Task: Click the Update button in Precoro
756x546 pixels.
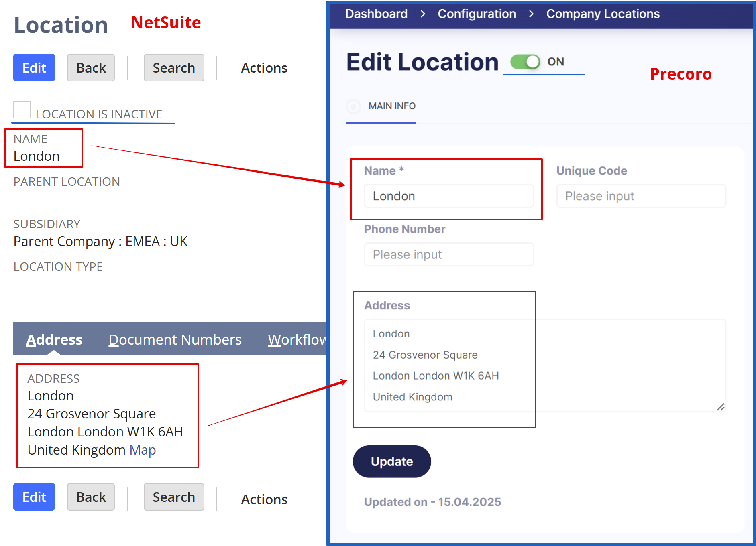Action: coord(392,461)
